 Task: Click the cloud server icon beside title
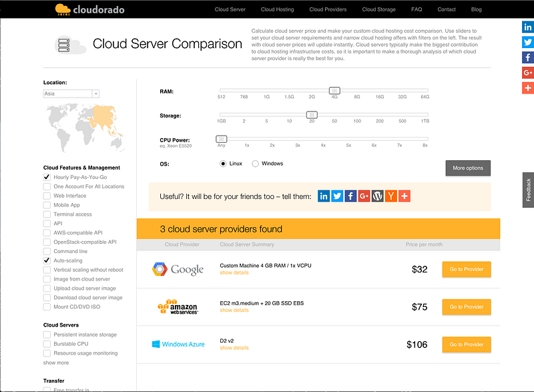pyautogui.click(x=70, y=45)
